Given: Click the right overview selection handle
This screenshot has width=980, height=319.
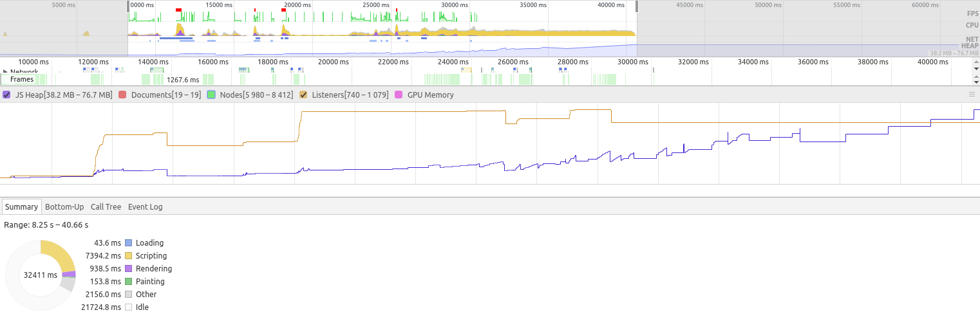Looking at the screenshot, I should [636, 6].
